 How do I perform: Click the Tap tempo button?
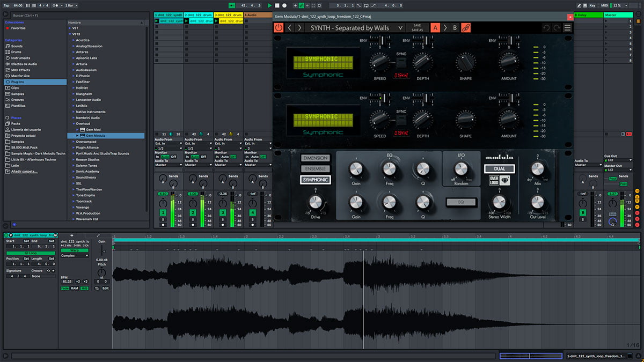(6, 5)
